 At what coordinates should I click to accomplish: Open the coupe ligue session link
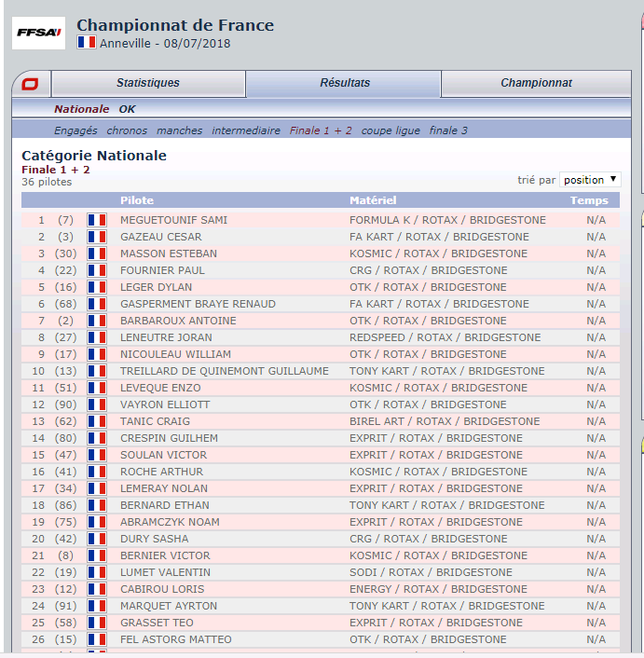click(391, 130)
